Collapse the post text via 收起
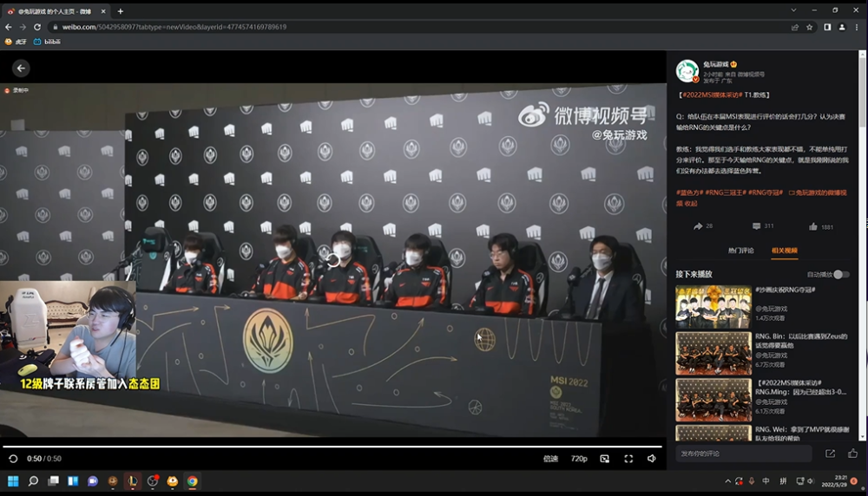 [x=691, y=204]
